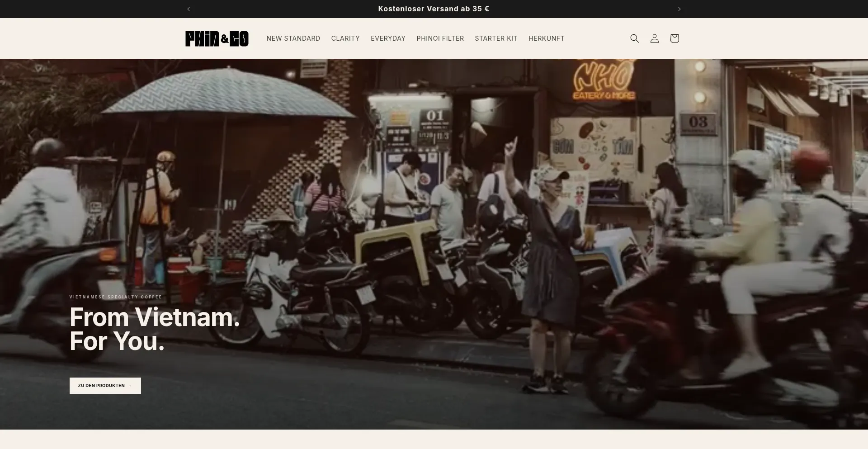Image resolution: width=868 pixels, height=449 pixels.
Task: Click the ZU DEN PRODUKTEN button
Action: click(105, 386)
